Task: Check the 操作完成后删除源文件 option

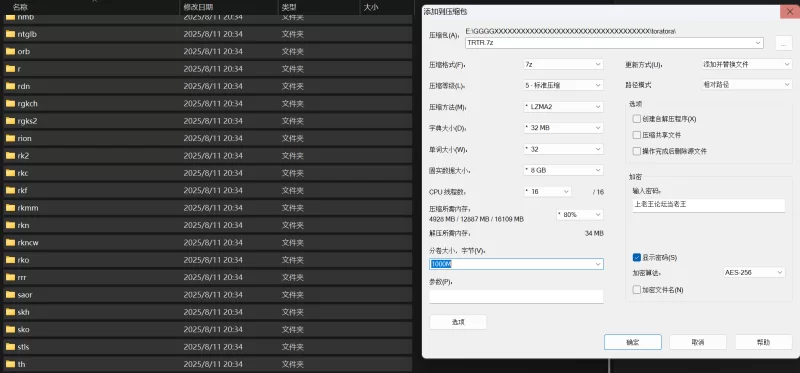Action: [x=636, y=152]
